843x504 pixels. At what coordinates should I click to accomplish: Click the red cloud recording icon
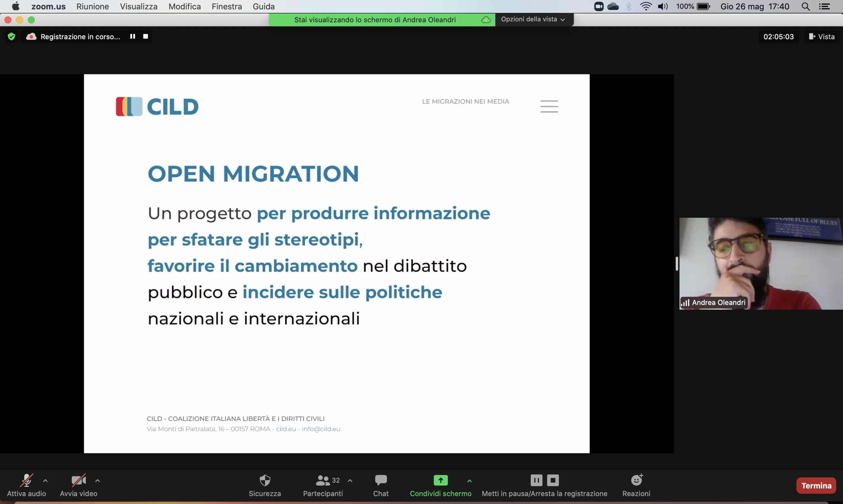(31, 36)
